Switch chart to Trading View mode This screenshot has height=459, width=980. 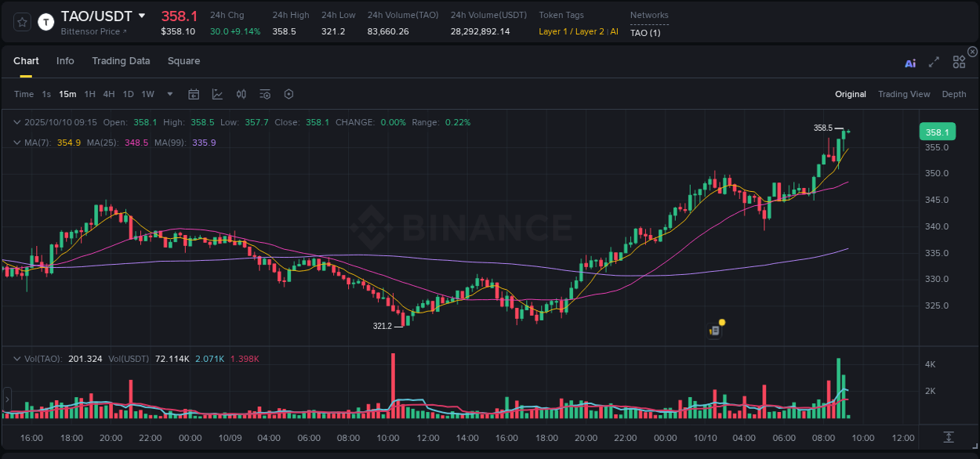[x=904, y=93]
